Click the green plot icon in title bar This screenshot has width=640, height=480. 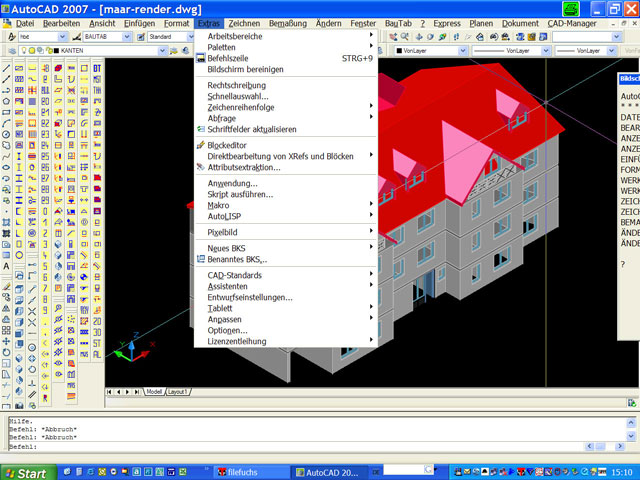tap(571, 9)
